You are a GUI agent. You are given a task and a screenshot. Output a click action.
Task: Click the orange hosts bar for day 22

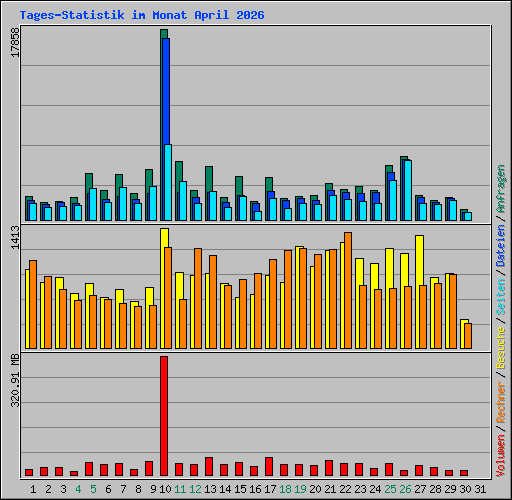(x=348, y=290)
